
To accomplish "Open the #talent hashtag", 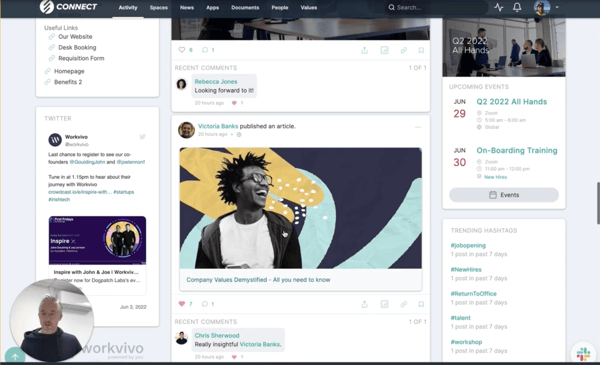I will tap(460, 318).
